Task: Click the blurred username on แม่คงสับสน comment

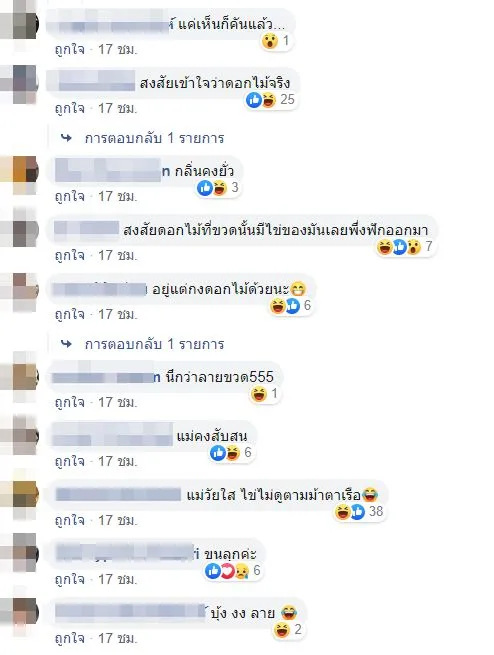Action: 112,436
